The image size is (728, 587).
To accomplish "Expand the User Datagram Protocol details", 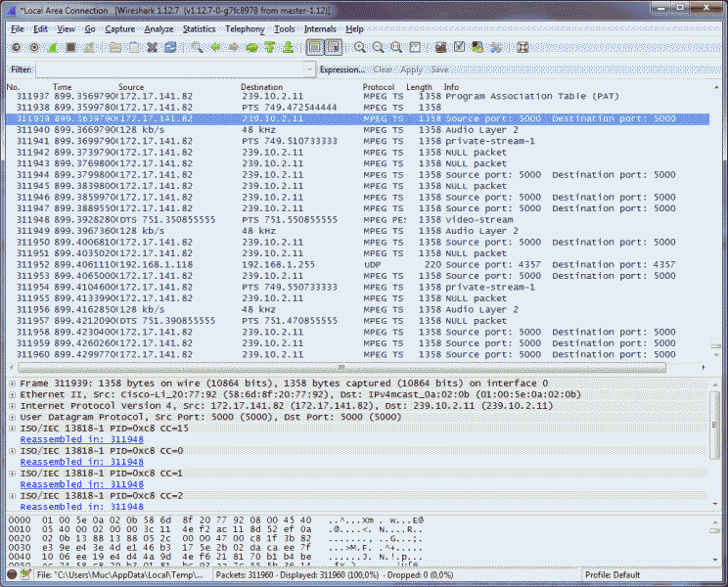I will point(12,418).
